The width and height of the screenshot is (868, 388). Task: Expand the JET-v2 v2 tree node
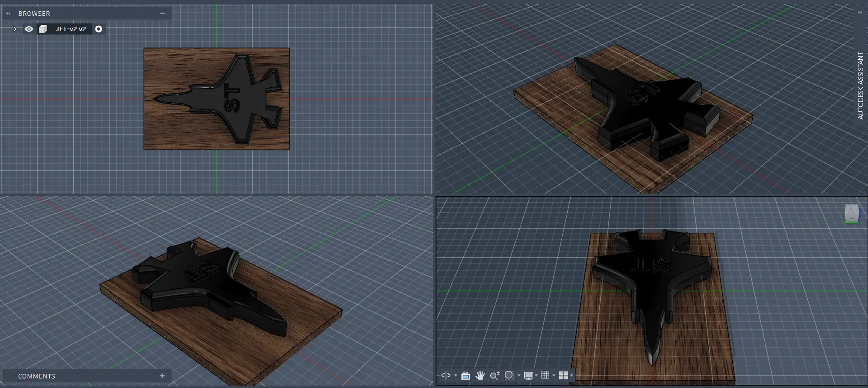tap(15, 29)
